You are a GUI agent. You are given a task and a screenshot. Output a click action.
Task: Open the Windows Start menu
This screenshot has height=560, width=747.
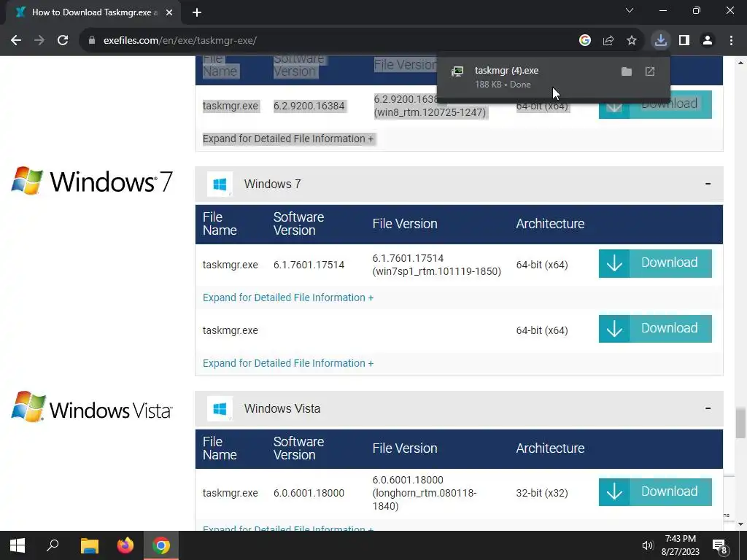tap(18, 545)
